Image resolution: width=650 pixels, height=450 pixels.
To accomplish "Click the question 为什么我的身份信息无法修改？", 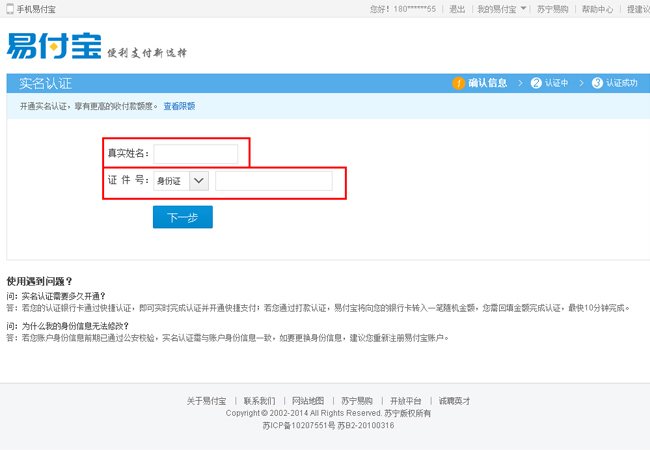I will point(75,326).
